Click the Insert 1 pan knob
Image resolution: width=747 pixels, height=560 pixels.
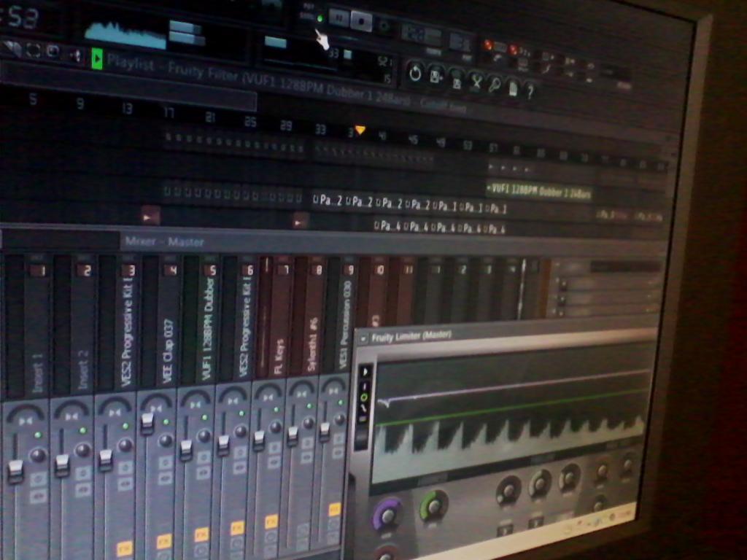click(x=38, y=456)
